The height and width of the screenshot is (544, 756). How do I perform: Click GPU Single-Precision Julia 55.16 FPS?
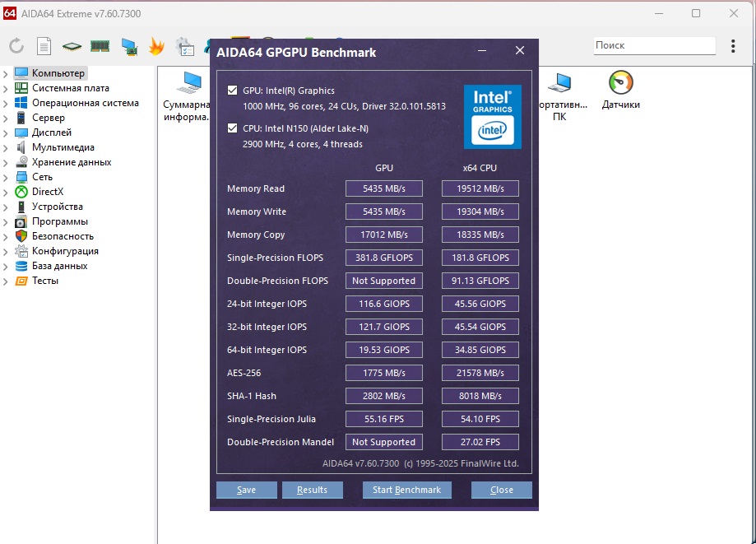(384, 419)
